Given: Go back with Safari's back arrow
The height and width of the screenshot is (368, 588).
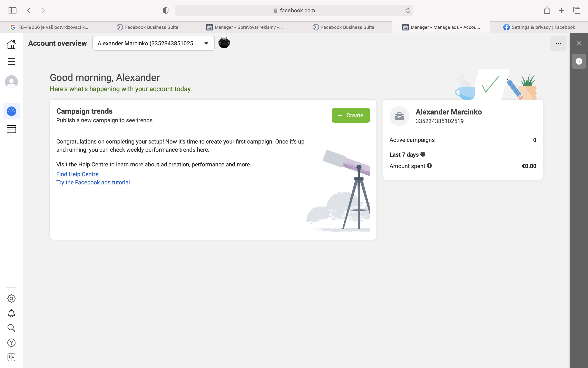Looking at the screenshot, I should [x=29, y=10].
